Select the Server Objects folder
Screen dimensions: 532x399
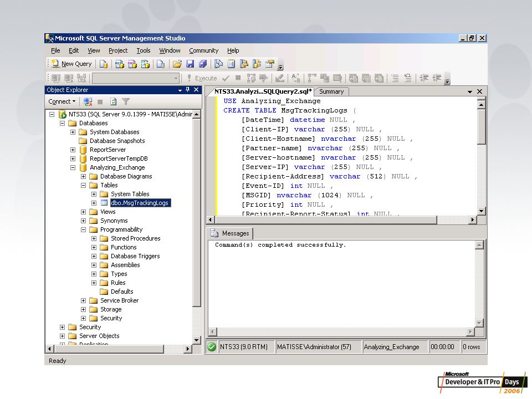pos(99,336)
